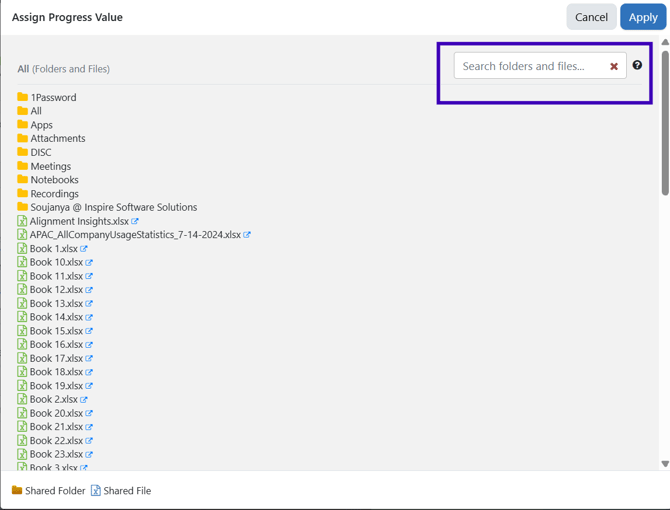Cancel the Assign Progress Value dialog
This screenshot has height=510, width=670.
point(591,17)
